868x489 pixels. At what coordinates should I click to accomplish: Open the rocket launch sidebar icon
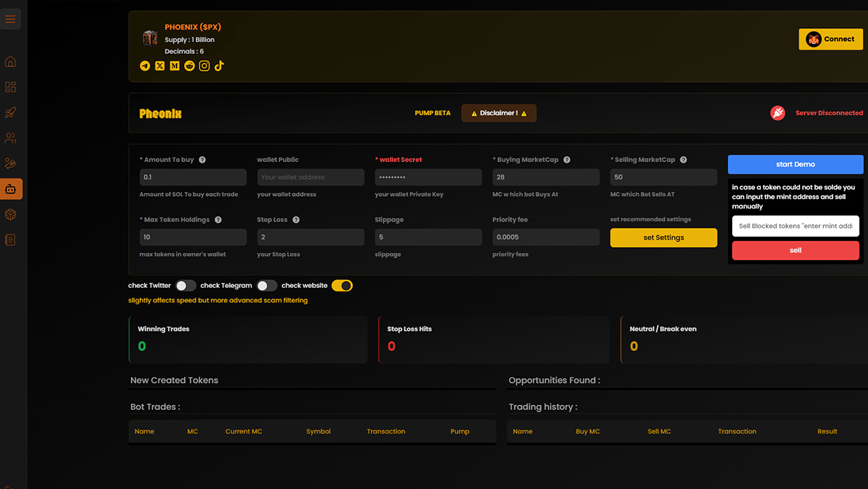click(x=10, y=113)
